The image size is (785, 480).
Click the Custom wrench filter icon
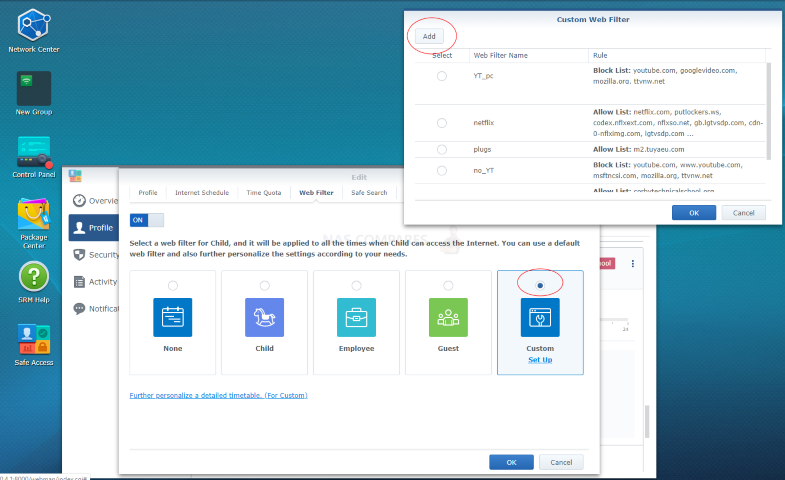click(540, 317)
